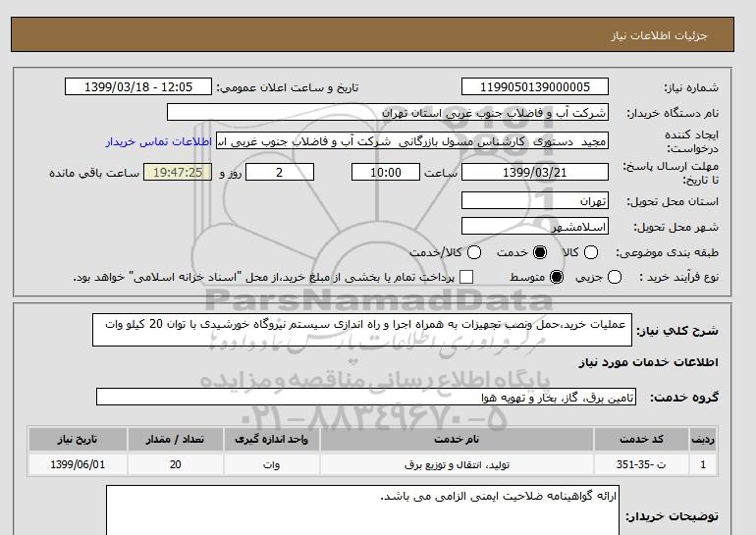Viewport: 756px width, 535px height.
Task: Click the نام خدمت column header
Action: pyautogui.click(x=457, y=439)
